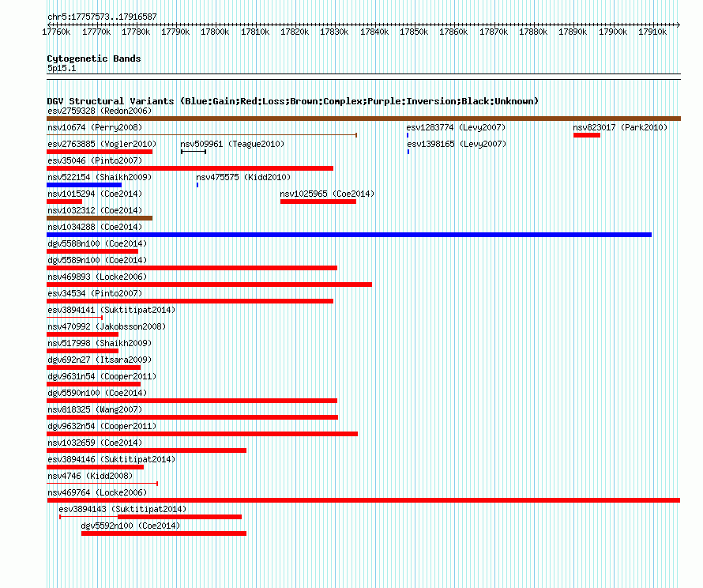The image size is (703, 588).
Task: Click the esv1398165 (Levy2007) label
Action: 457,144
